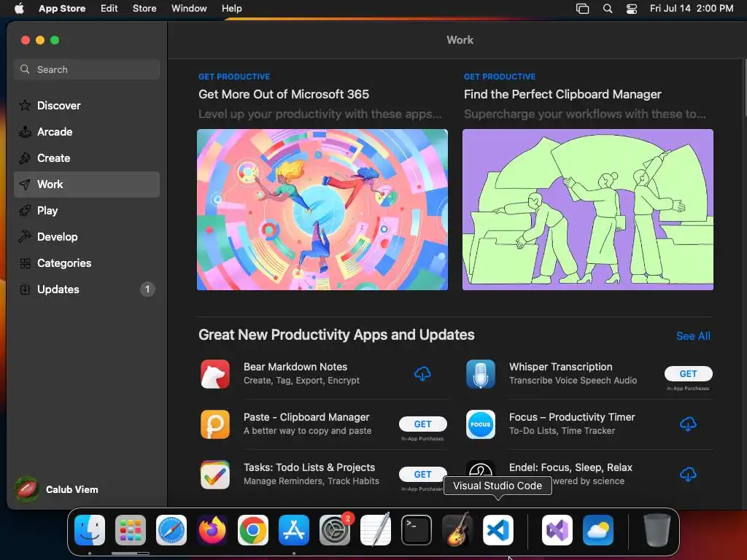Select Create in the sidebar
Screen dimensions: 747x560
click(87, 158)
